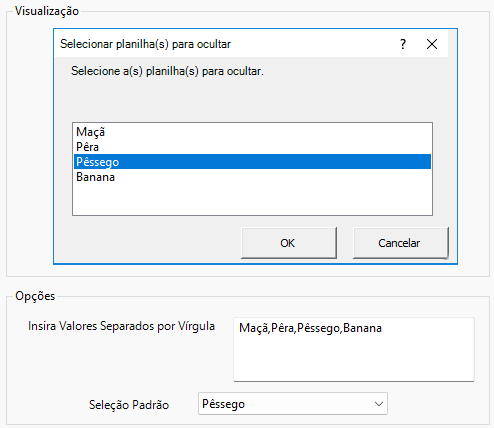Place cursor after Banana in values field
494x428 pixels.
383,328
